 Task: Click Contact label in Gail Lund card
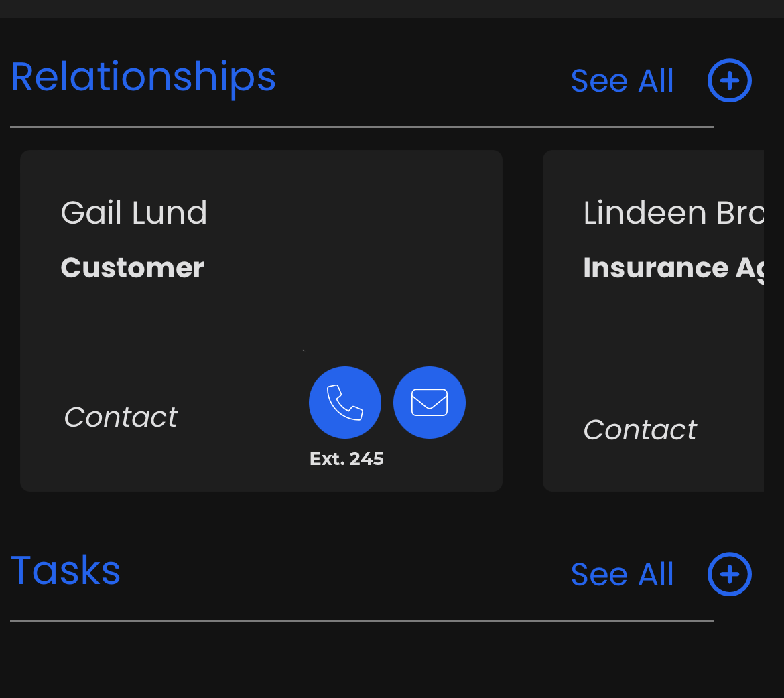pos(121,417)
